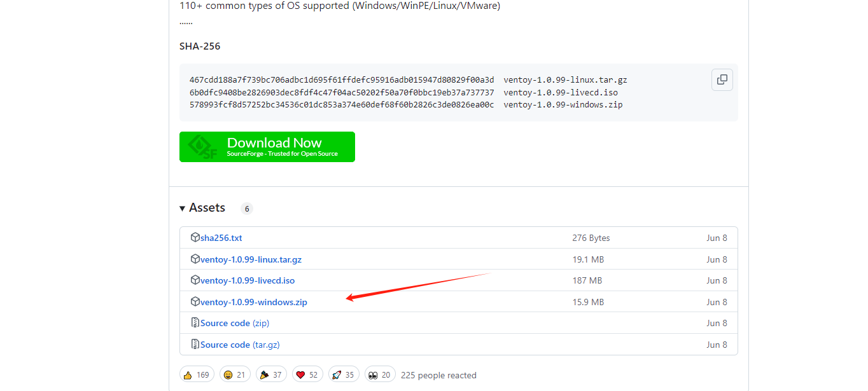
Task: Click package icon beside sha256.txt
Action: click(195, 237)
